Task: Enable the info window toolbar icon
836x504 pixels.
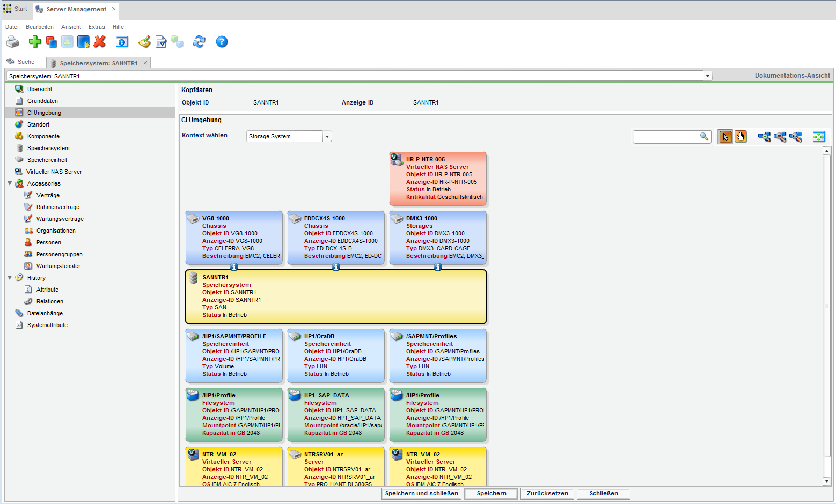Action: pos(122,42)
